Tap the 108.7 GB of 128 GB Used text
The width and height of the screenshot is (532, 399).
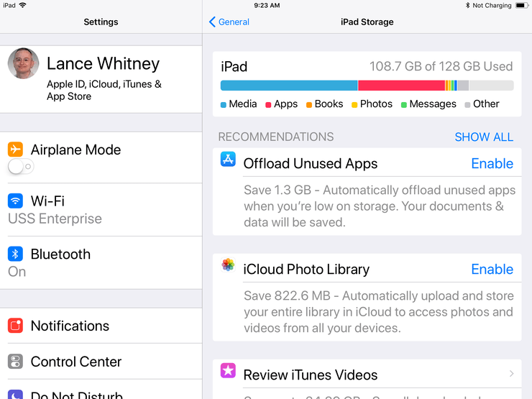click(441, 66)
